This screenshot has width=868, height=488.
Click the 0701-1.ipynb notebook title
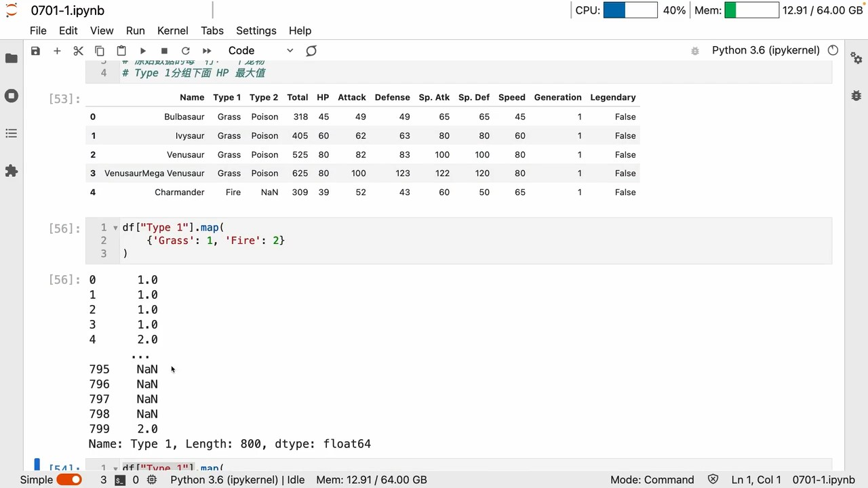[68, 10]
